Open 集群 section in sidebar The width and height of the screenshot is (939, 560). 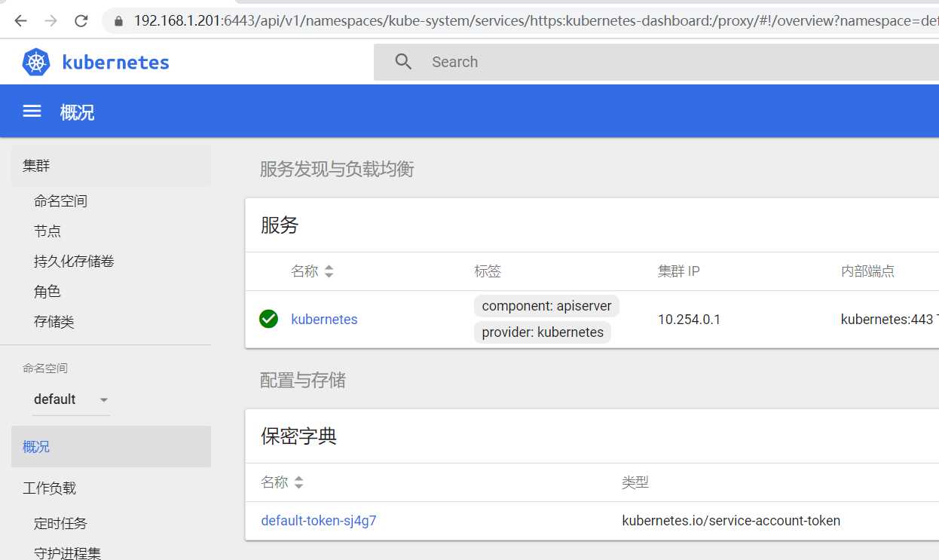click(111, 166)
